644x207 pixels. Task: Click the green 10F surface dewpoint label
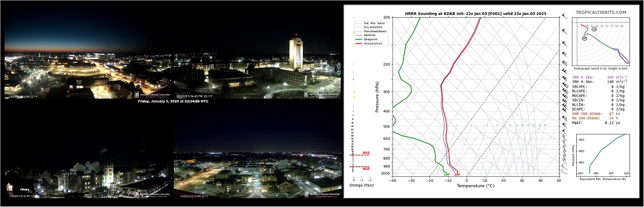point(447,175)
